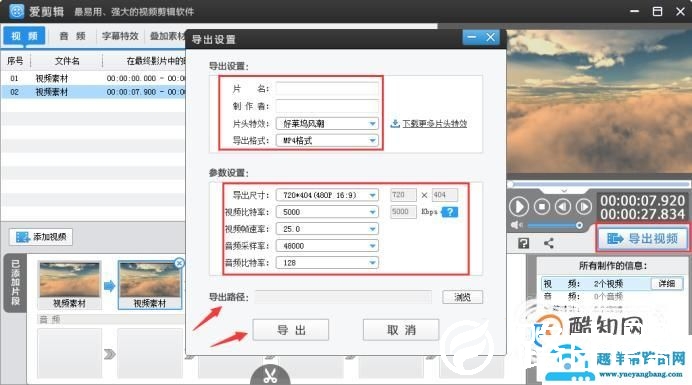
Task: Step to previous frame button
Action: 563,206
